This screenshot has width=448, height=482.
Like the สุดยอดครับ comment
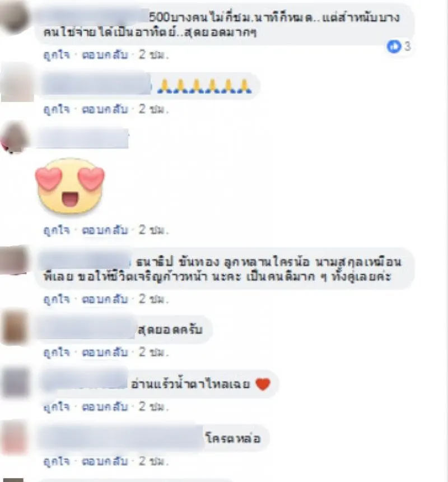57,353
